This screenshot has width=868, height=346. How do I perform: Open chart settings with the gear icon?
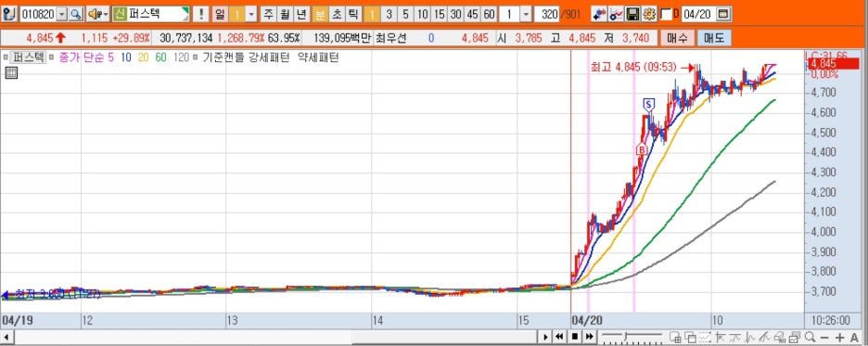coord(649,14)
